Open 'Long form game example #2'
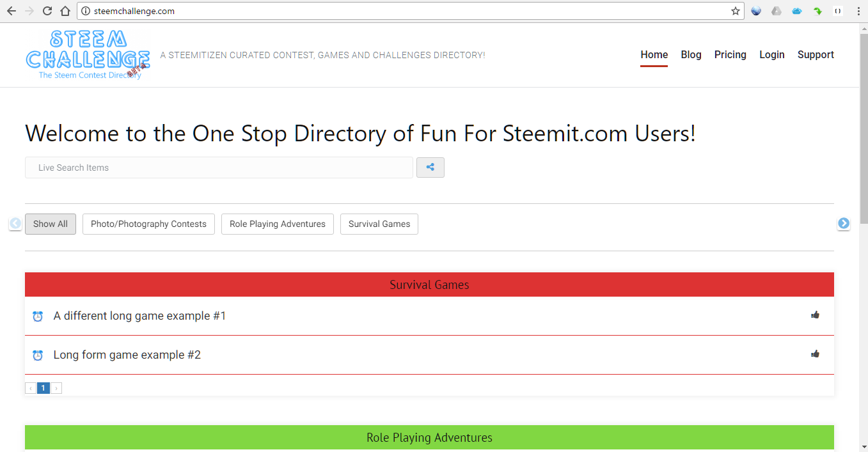Screen dimensions: 868x452 [127, 355]
